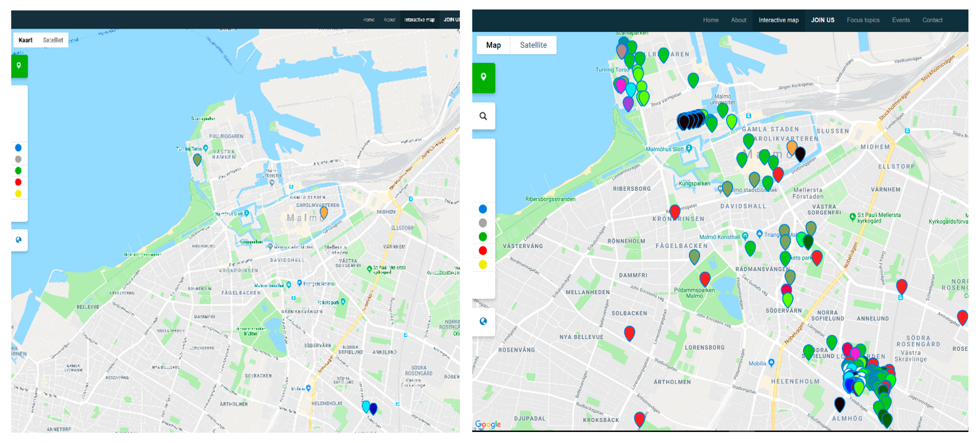Toggle green category dot in left map legend

tap(18, 171)
